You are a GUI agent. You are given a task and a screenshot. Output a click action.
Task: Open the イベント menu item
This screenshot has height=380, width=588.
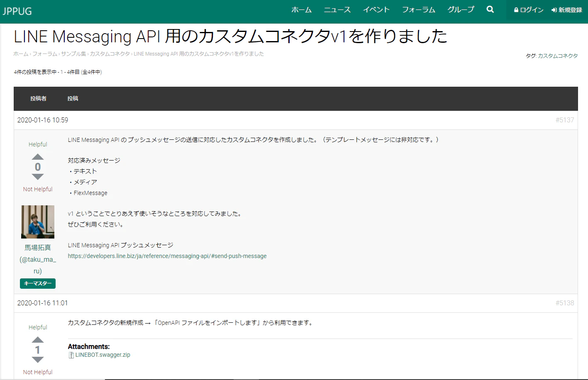(x=376, y=10)
